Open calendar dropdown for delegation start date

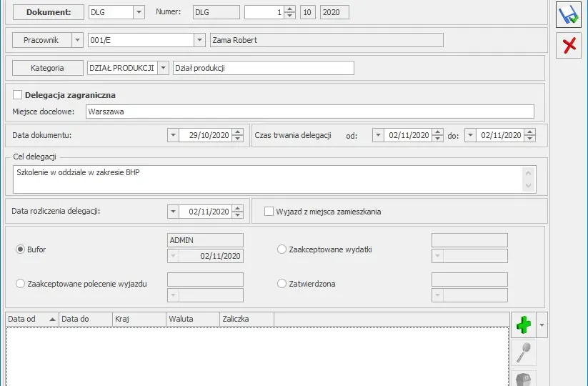(378, 135)
